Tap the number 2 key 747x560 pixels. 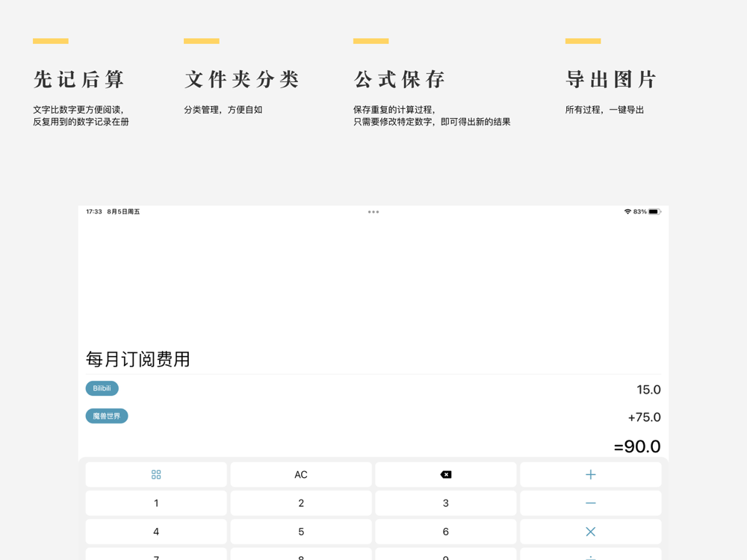click(x=301, y=503)
